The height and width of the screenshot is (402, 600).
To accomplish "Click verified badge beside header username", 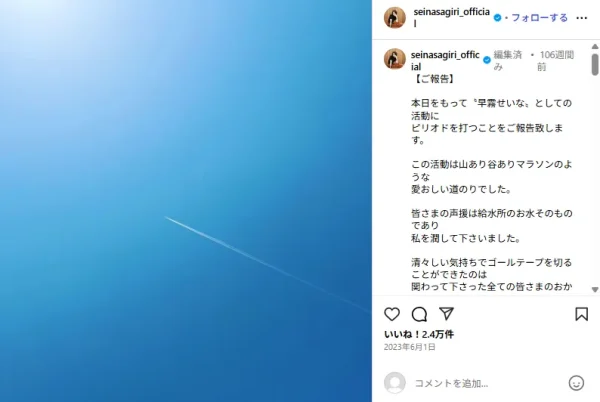I will pyautogui.click(x=497, y=18).
